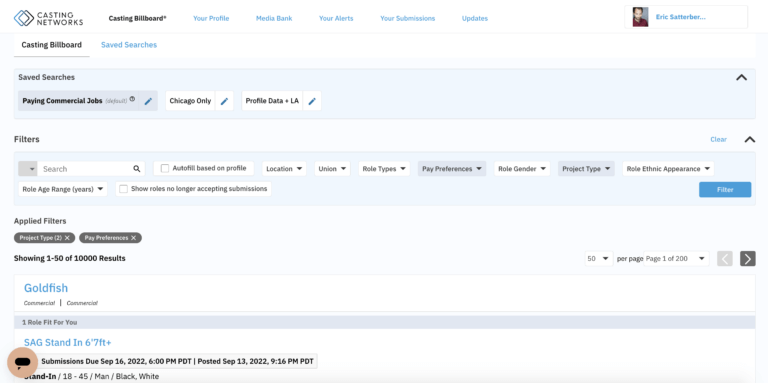Open the Project Type dropdown

tap(586, 169)
